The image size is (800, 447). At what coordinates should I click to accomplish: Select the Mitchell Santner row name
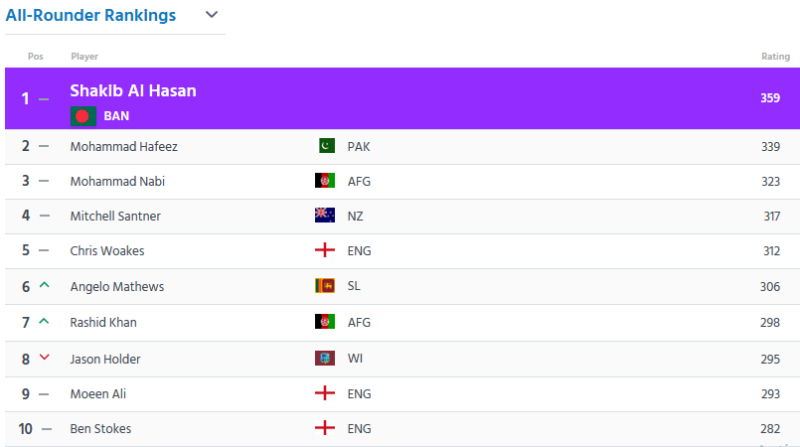115,216
